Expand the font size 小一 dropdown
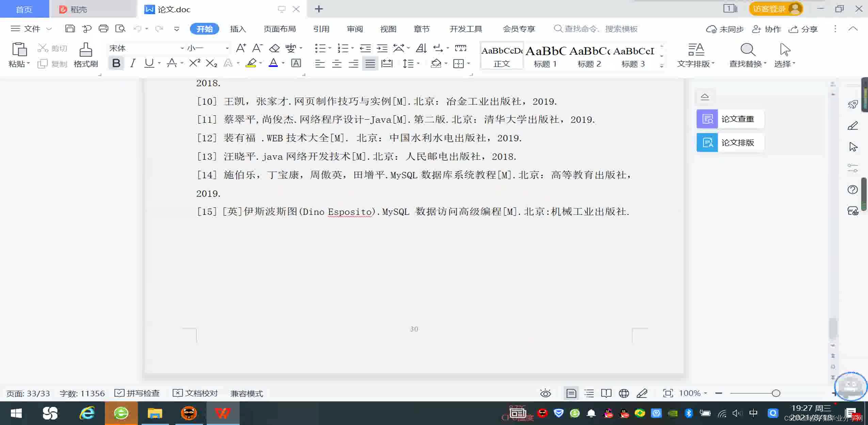Image resolution: width=868 pixels, height=425 pixels. pos(227,48)
